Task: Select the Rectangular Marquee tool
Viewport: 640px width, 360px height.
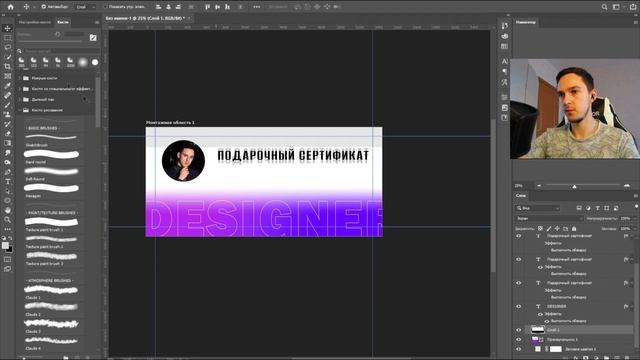Action: coord(7,38)
